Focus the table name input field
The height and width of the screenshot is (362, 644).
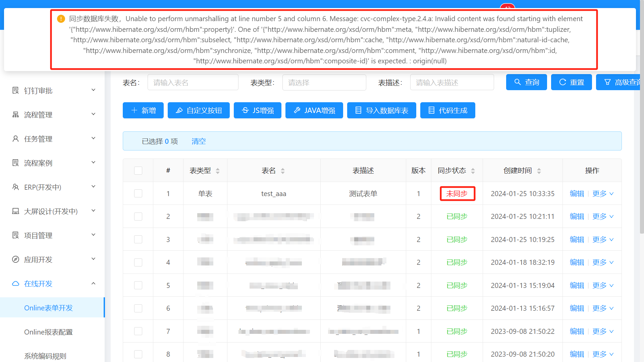(193, 82)
